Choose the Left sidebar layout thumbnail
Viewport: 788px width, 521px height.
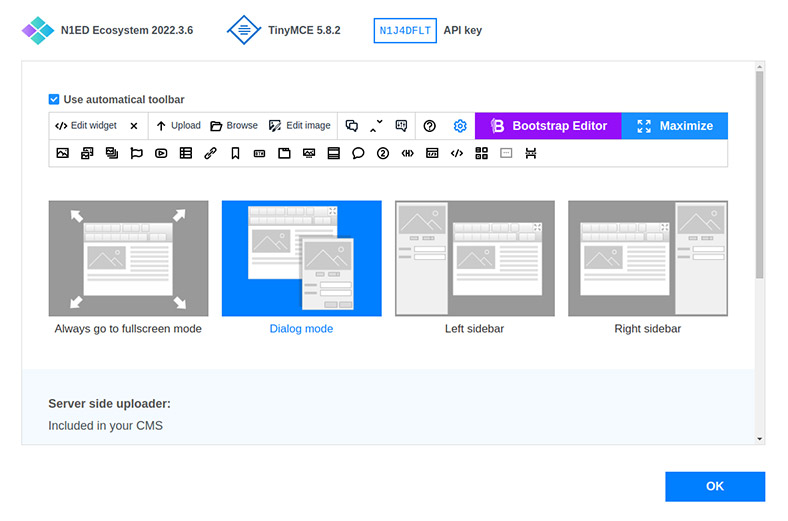click(x=475, y=258)
